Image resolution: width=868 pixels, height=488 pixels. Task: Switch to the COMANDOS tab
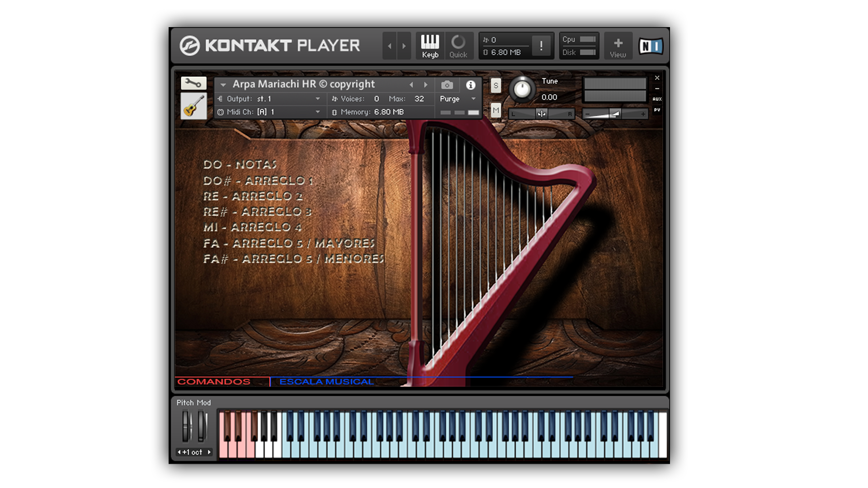tap(213, 381)
